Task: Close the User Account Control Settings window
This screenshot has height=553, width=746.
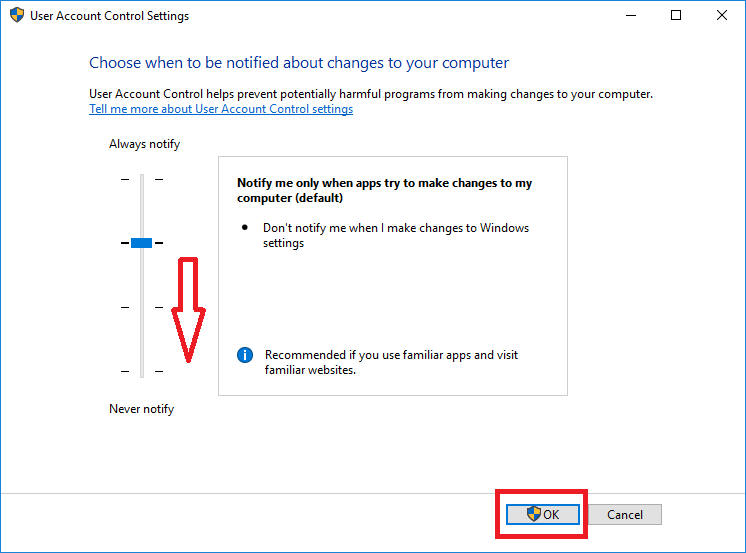Action: [722, 16]
